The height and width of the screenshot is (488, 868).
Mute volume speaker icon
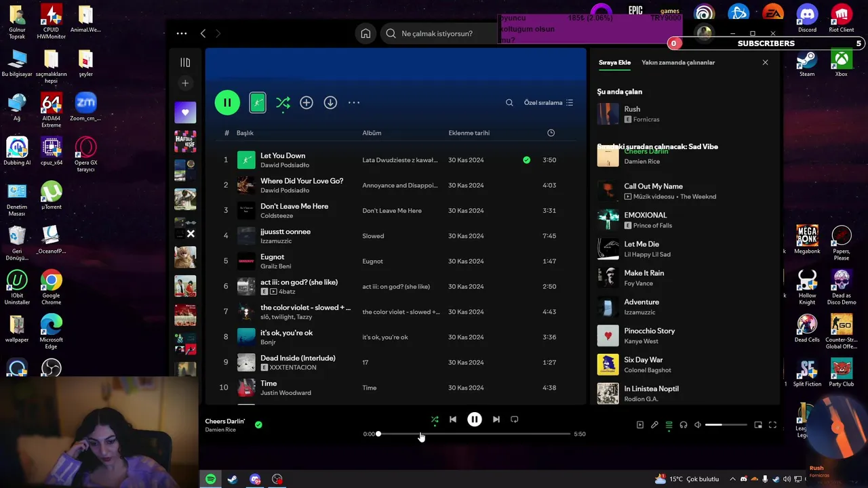tap(698, 425)
